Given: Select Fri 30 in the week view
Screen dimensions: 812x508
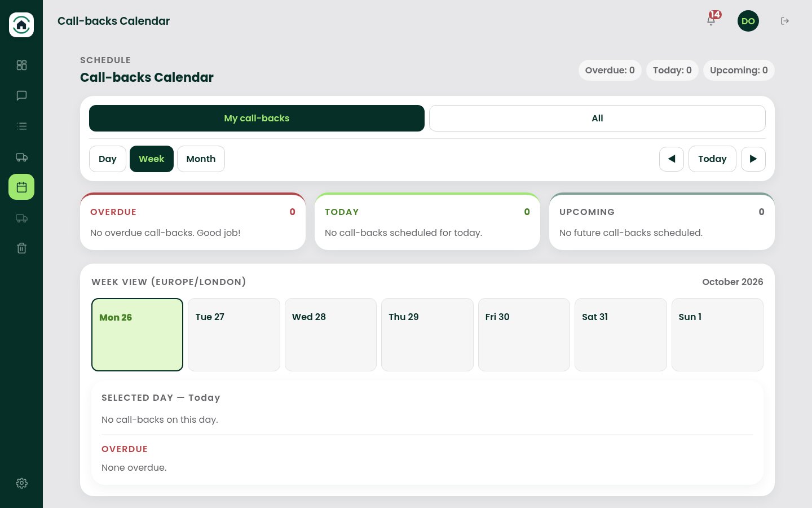Looking at the screenshot, I should click(x=524, y=335).
